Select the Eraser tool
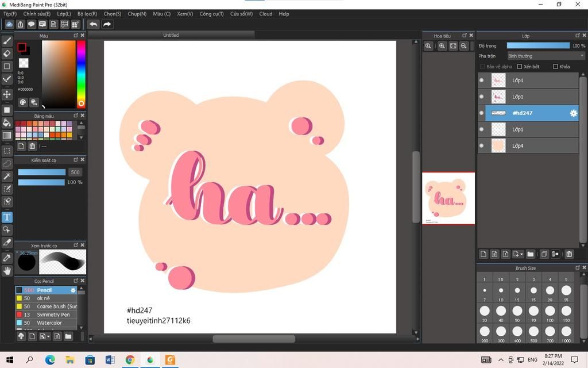 pos(7,53)
